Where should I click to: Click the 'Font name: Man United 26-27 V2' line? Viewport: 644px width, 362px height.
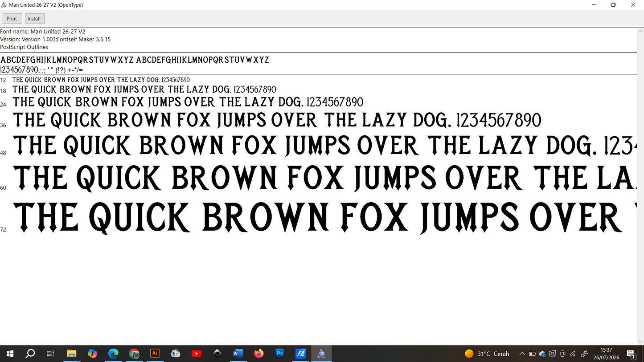point(43,32)
